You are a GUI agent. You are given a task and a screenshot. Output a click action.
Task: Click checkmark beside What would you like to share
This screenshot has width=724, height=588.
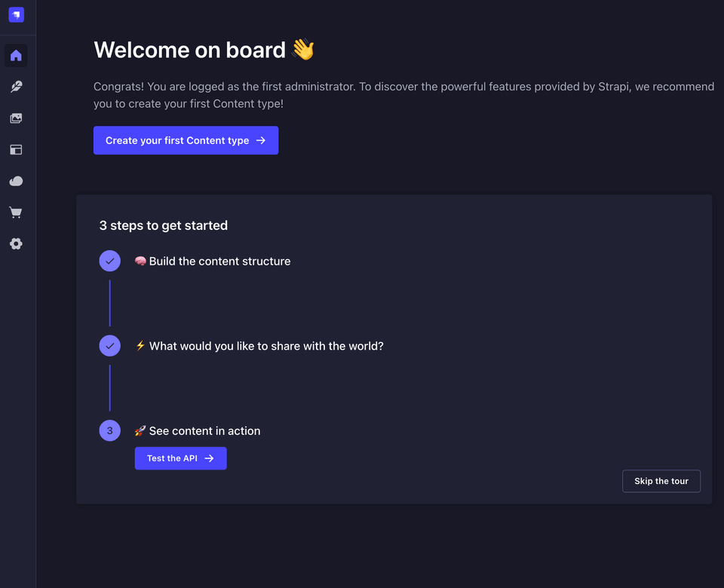coord(110,346)
